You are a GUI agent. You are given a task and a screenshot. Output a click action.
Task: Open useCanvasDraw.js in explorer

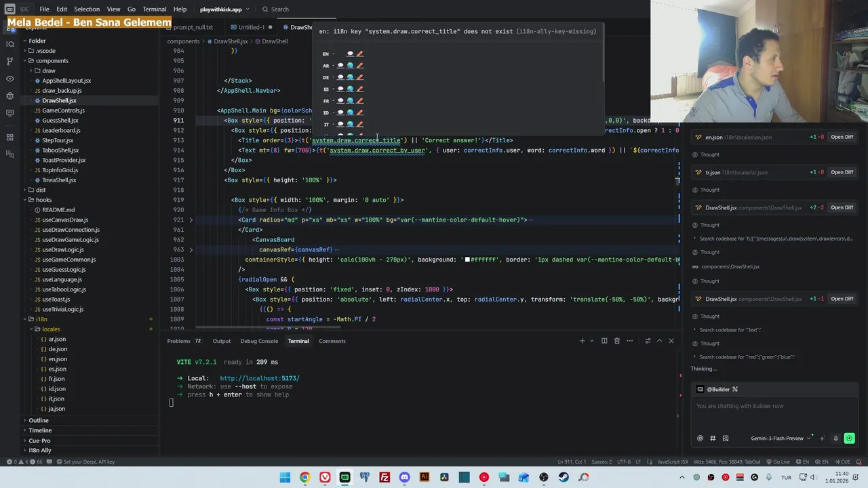click(x=65, y=220)
